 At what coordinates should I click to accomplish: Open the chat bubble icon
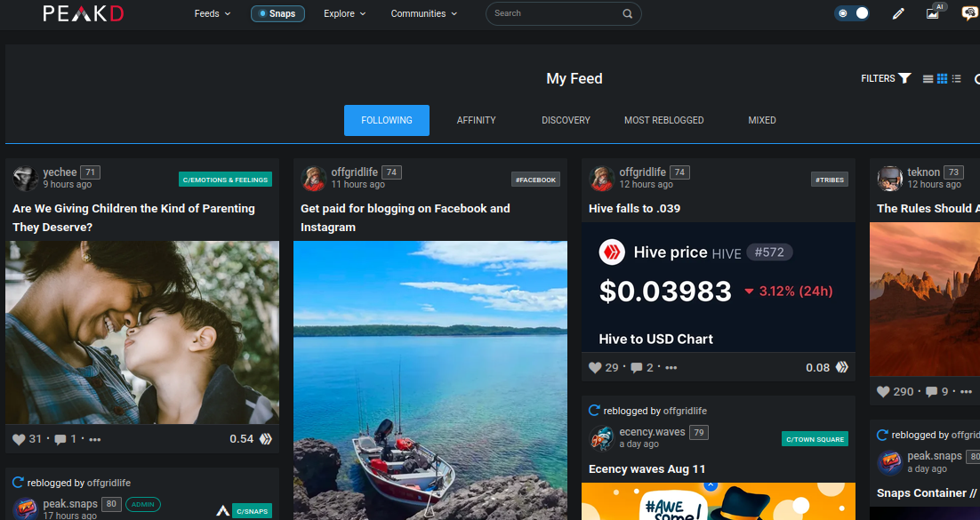tap(970, 13)
